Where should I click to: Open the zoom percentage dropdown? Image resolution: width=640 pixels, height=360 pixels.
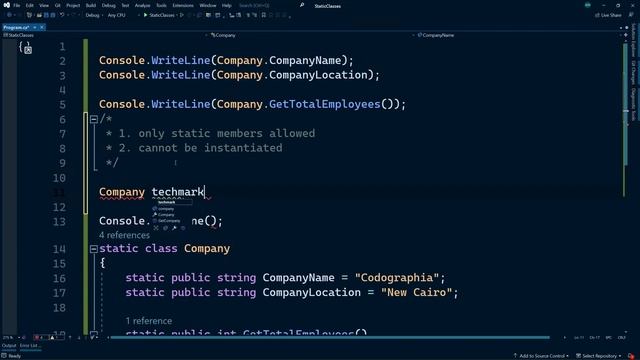[11, 338]
